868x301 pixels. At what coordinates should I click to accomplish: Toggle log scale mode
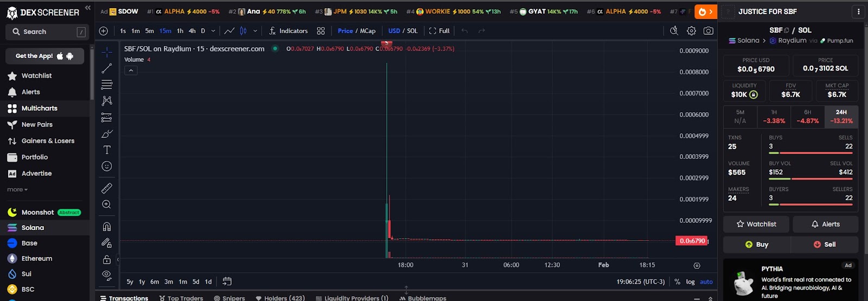690,281
